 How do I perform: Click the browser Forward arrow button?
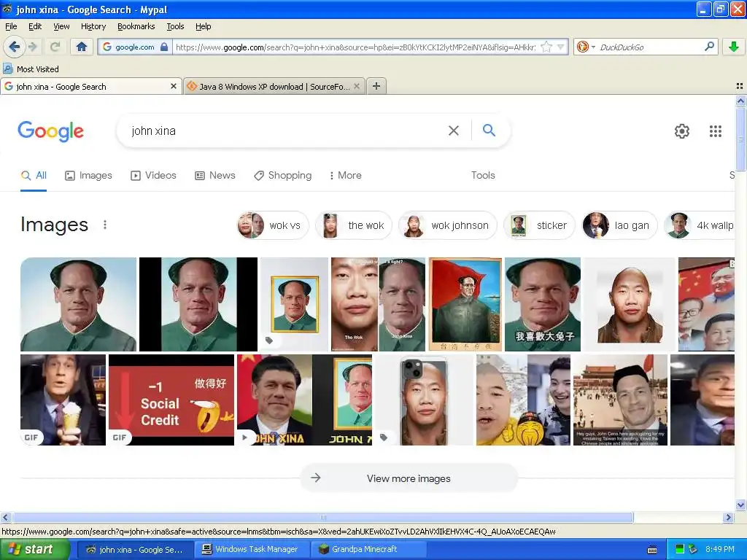[33, 47]
